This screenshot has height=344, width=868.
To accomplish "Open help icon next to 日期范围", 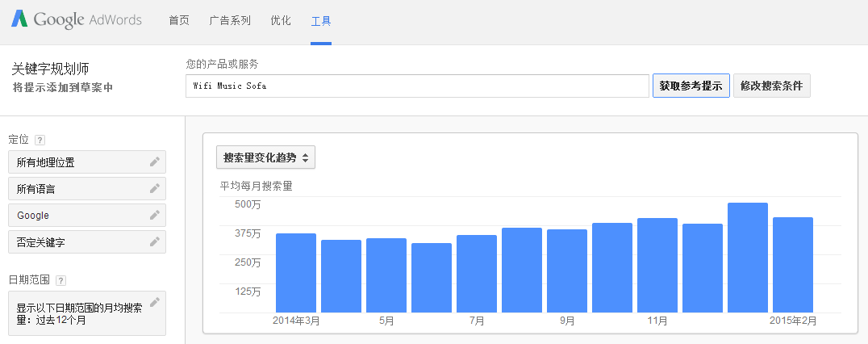I will tap(61, 280).
